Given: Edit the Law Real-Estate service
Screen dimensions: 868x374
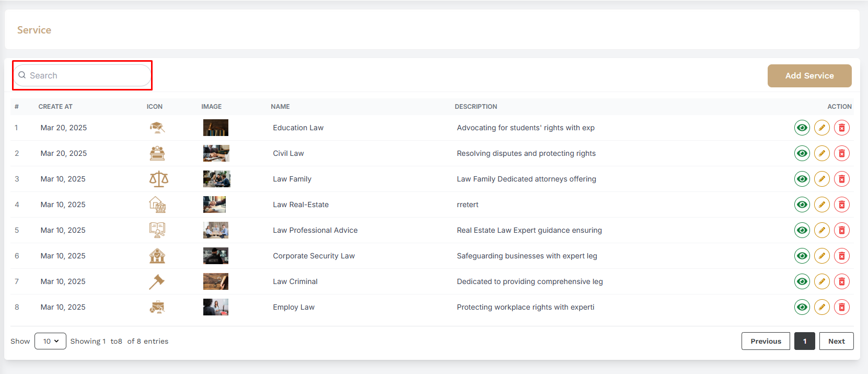Looking at the screenshot, I should [821, 205].
